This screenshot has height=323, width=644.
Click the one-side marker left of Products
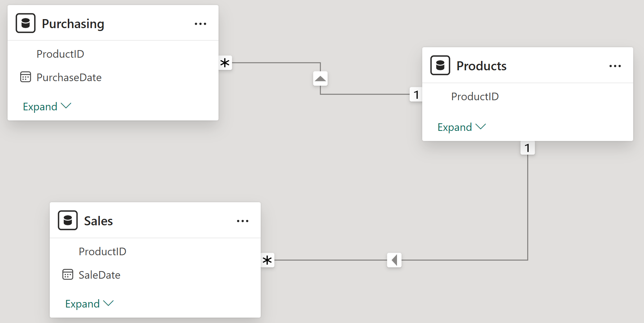coord(416,95)
